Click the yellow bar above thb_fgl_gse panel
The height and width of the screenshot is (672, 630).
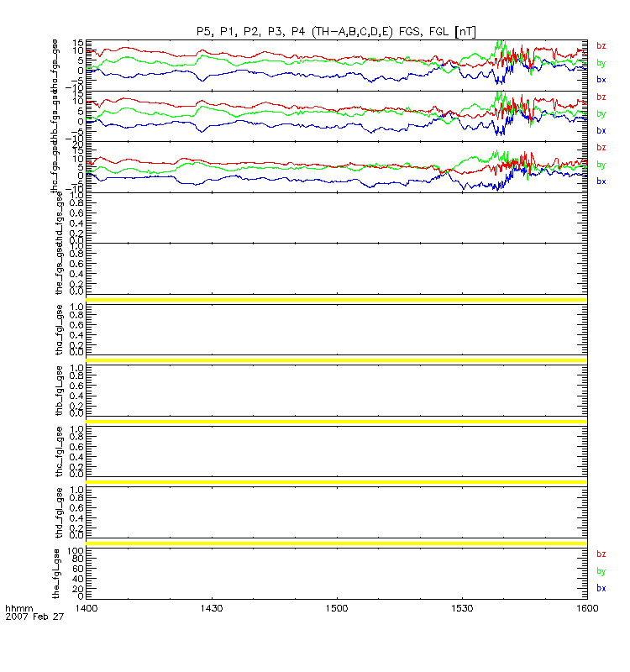tap(336, 360)
